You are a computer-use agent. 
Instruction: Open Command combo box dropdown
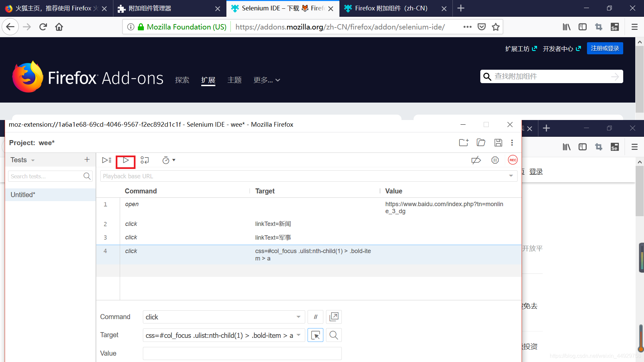(298, 317)
